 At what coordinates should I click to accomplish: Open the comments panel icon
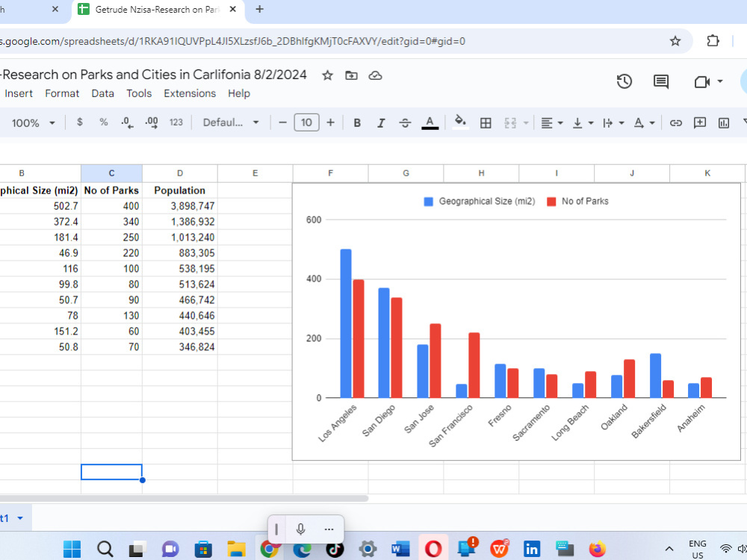(x=661, y=81)
